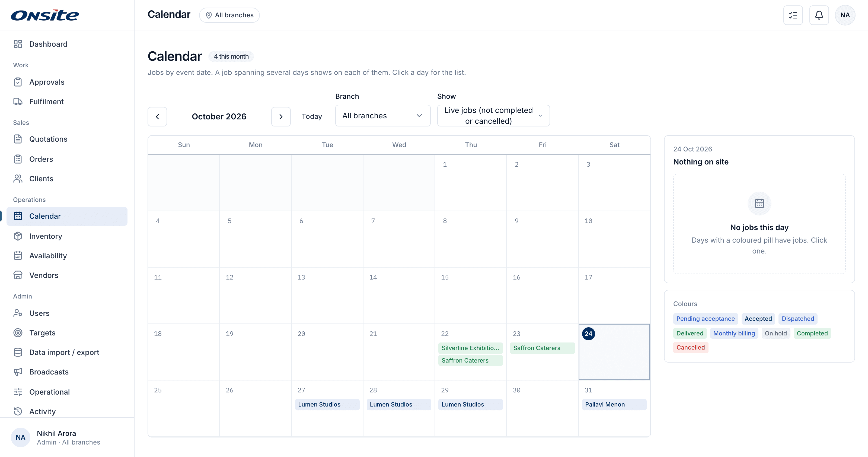Select day 24 in the calendar
The image size is (868, 457).
[x=614, y=352]
